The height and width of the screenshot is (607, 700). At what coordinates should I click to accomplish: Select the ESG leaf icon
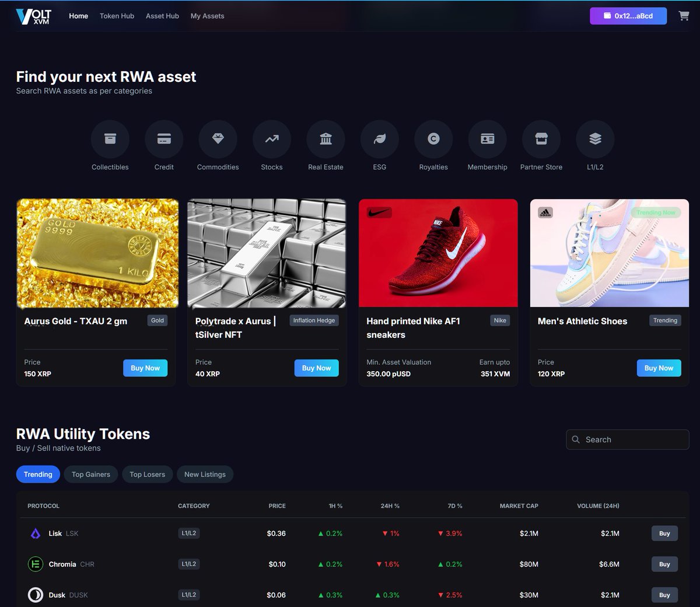380,139
